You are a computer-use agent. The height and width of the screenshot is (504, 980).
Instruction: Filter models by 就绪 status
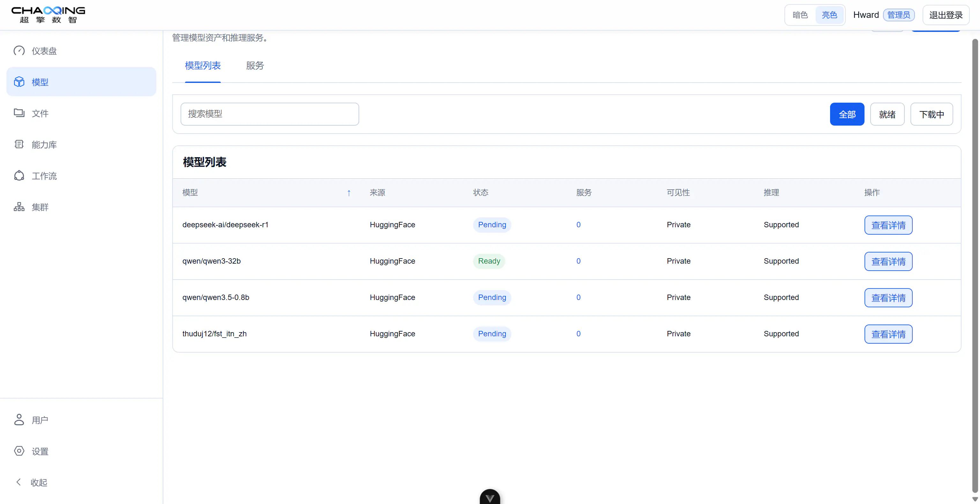[887, 114]
